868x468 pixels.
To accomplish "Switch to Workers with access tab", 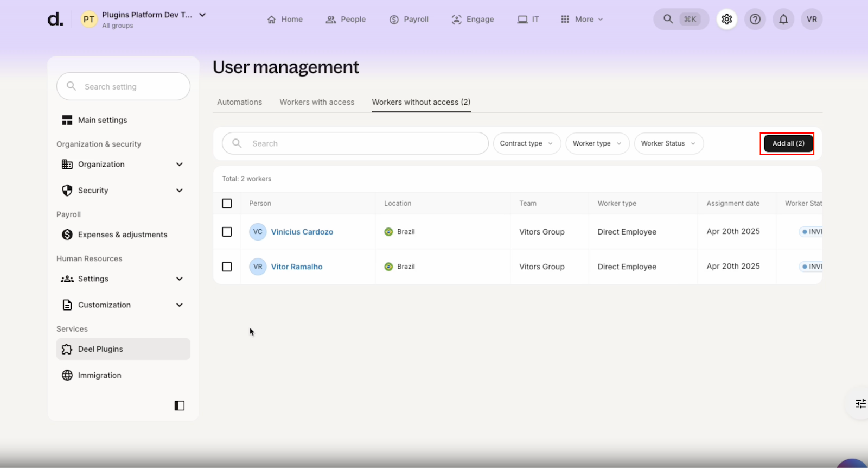I will coord(317,102).
